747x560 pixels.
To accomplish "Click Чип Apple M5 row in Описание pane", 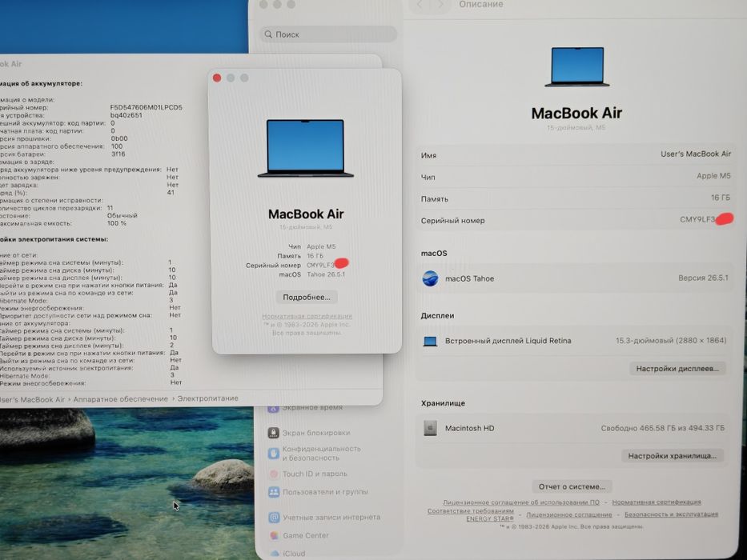I will 575,176.
